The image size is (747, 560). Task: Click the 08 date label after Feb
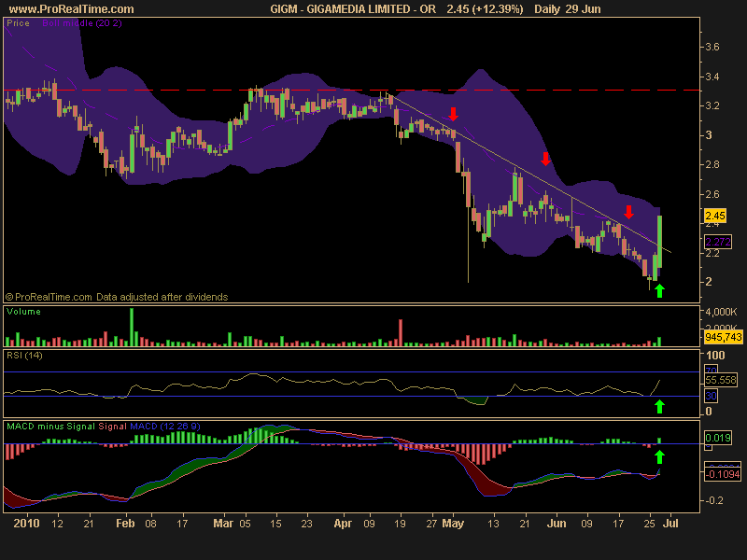[150, 524]
